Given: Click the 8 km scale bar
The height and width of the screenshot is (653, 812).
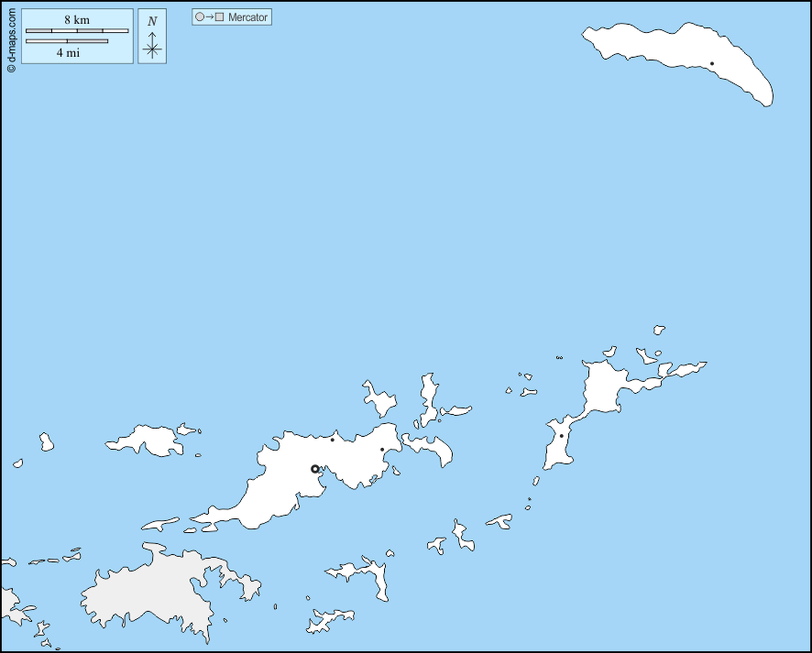Looking at the screenshot, I should (77, 31).
